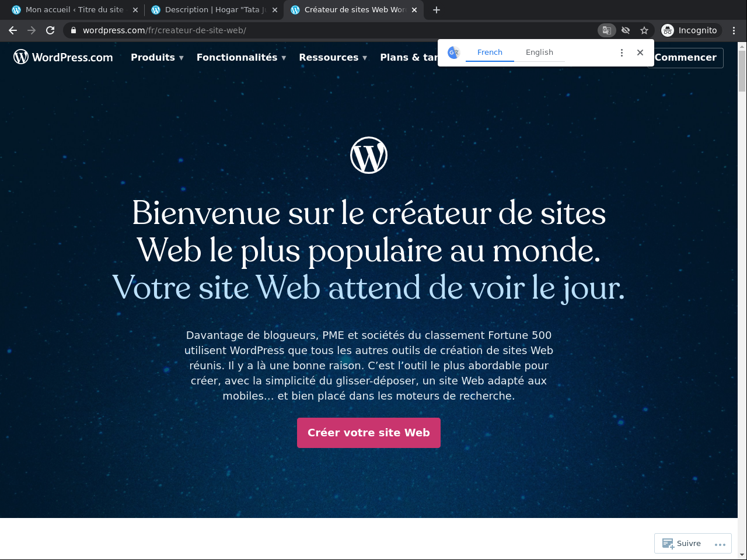Expand the Ressources dropdown menu

tap(333, 57)
